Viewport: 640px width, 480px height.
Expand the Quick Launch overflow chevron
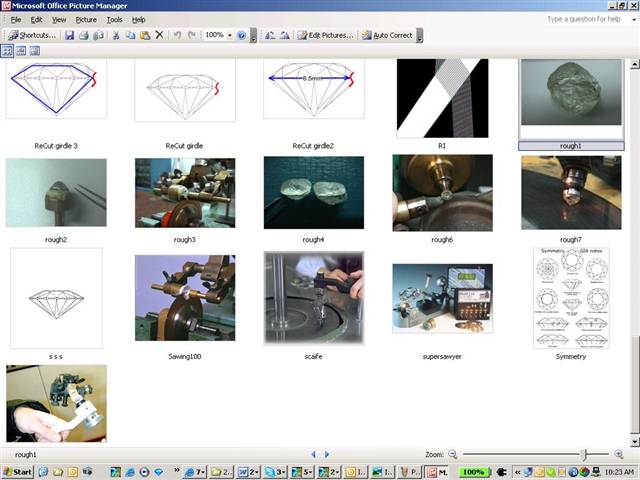[x=177, y=470]
